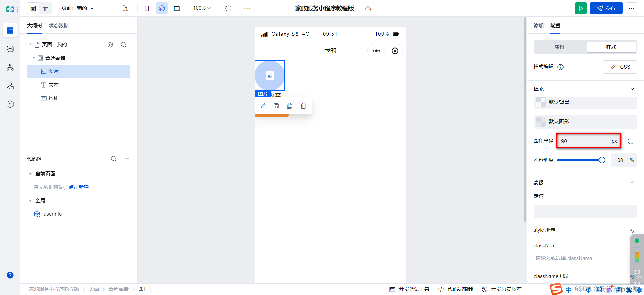This screenshot has width=644, height=295.
Task: Switch to the 状态数据 tab
Action: (59, 26)
